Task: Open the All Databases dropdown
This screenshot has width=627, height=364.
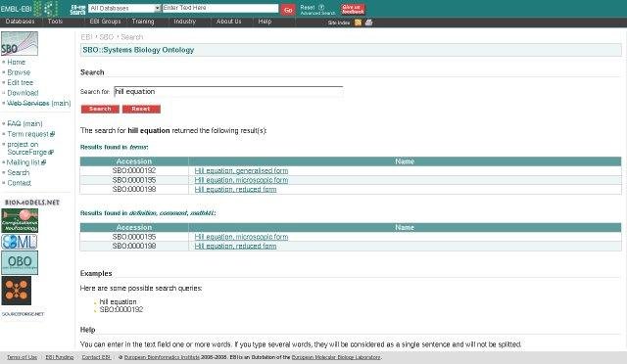Action: coord(124,8)
